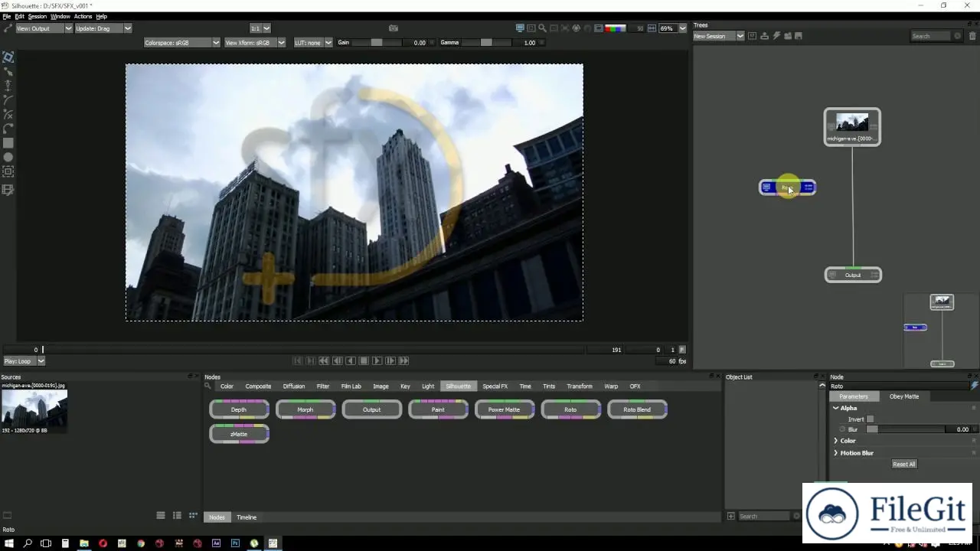Open the New Session dropdown in Trees
980x551 pixels.
[x=718, y=36]
